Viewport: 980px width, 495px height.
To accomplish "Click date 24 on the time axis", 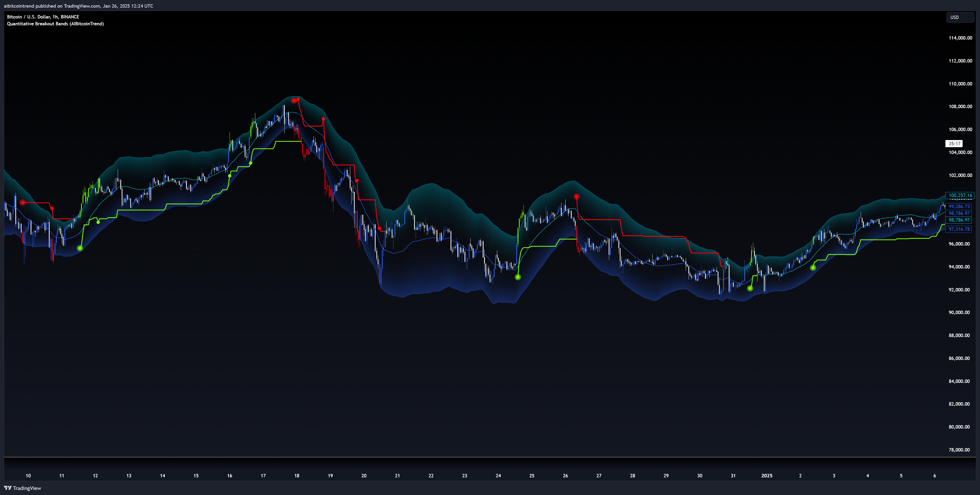I will click(x=498, y=475).
